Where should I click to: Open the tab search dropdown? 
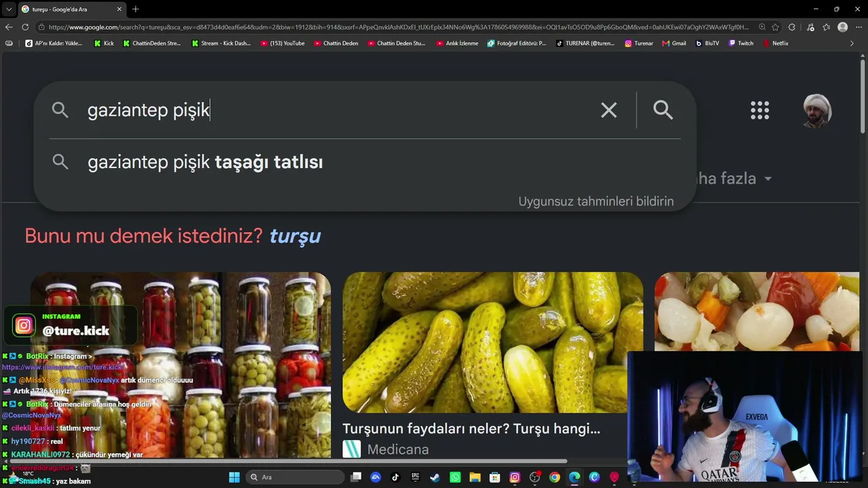(x=9, y=9)
